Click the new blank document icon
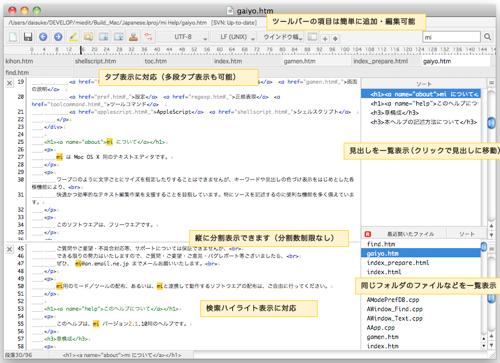The height and width of the screenshot is (363, 500). [13, 37]
